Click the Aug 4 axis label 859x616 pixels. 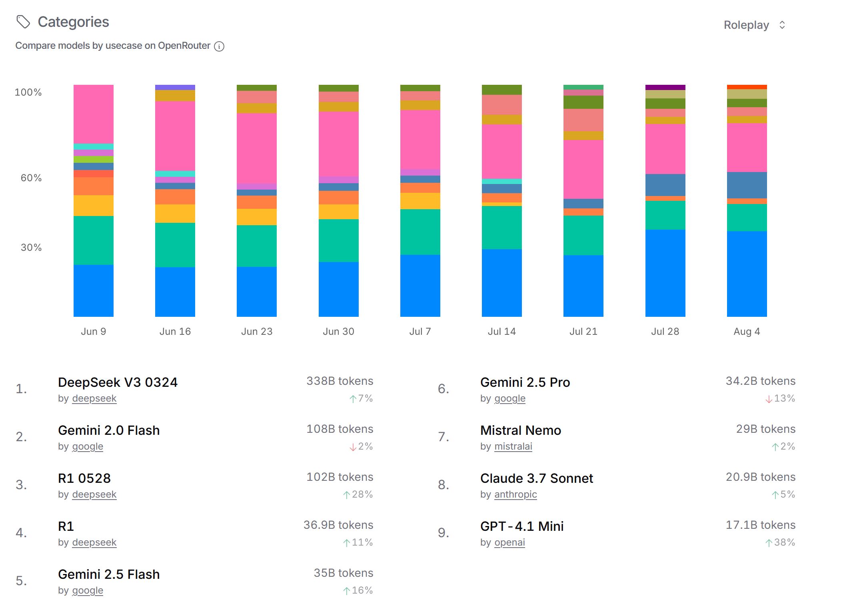pos(747,332)
